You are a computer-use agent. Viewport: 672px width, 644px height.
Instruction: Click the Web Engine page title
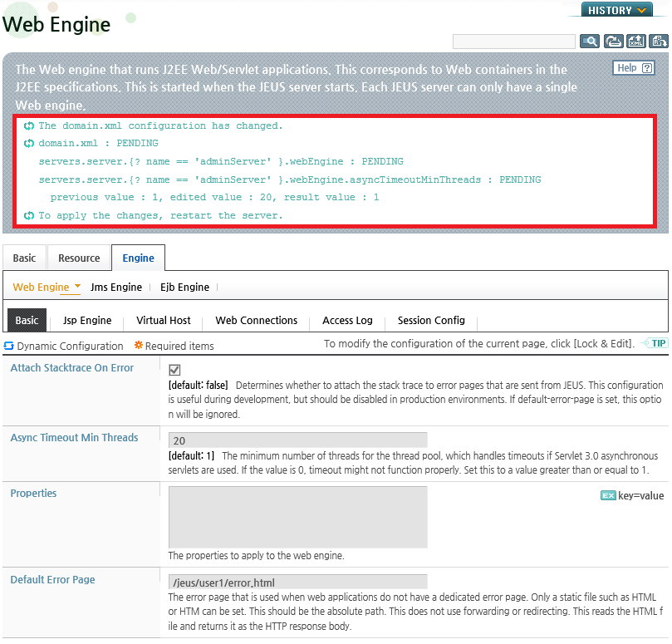pos(56,24)
